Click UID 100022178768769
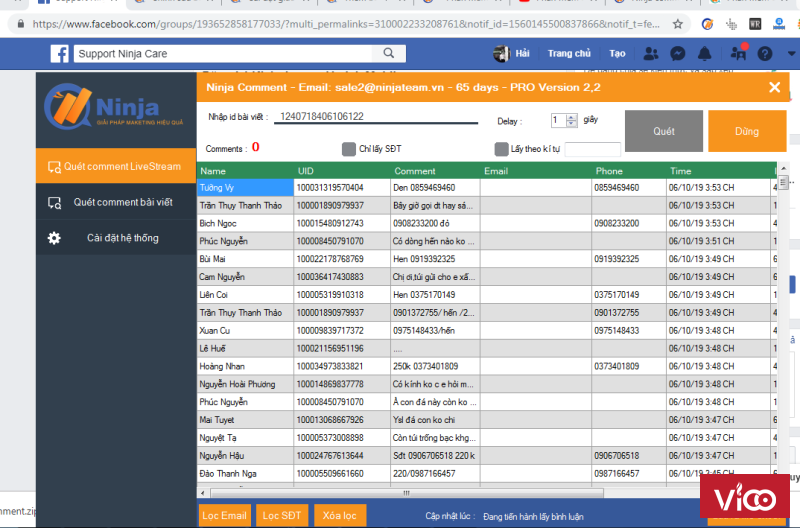800x528 pixels. (342, 259)
